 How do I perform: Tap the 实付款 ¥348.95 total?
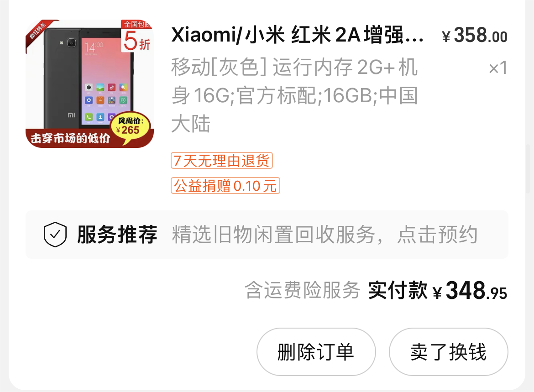coord(438,291)
